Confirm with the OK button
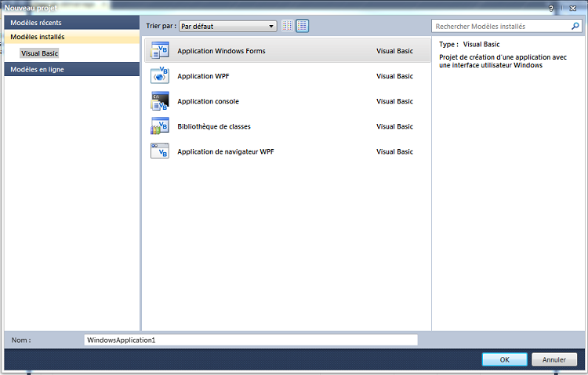588x375 pixels. [x=504, y=359]
